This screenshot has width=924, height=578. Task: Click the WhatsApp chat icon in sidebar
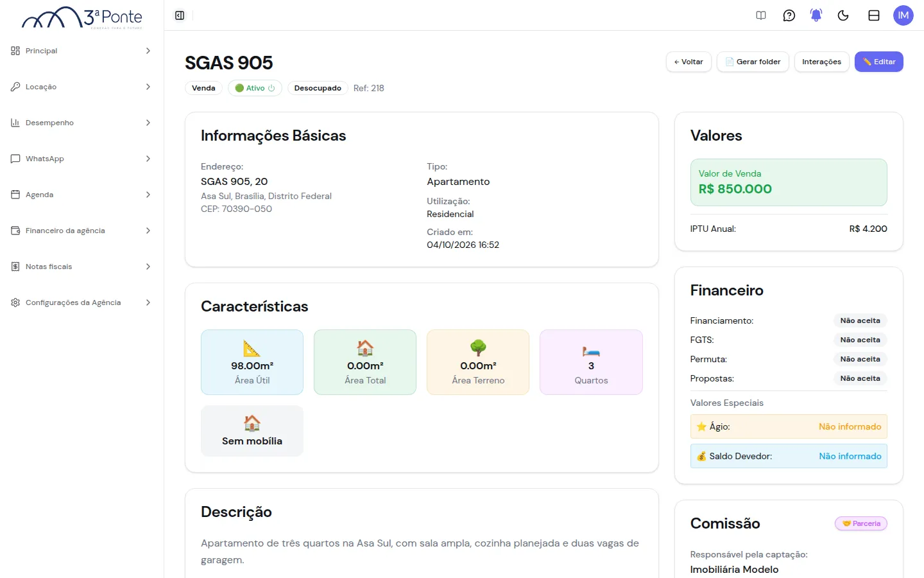pos(15,159)
